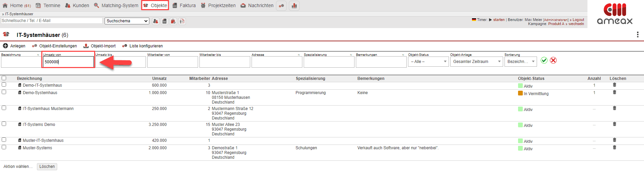Click the Schnellsuche quick search field
Image resolution: width=644 pixels, height=175 pixels.
pyautogui.click(x=51, y=21)
